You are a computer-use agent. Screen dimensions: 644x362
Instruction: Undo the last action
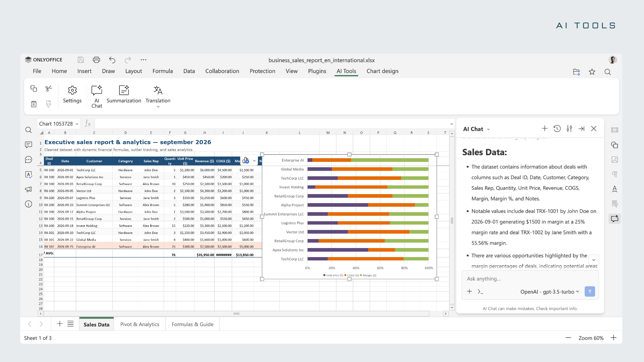point(112,60)
